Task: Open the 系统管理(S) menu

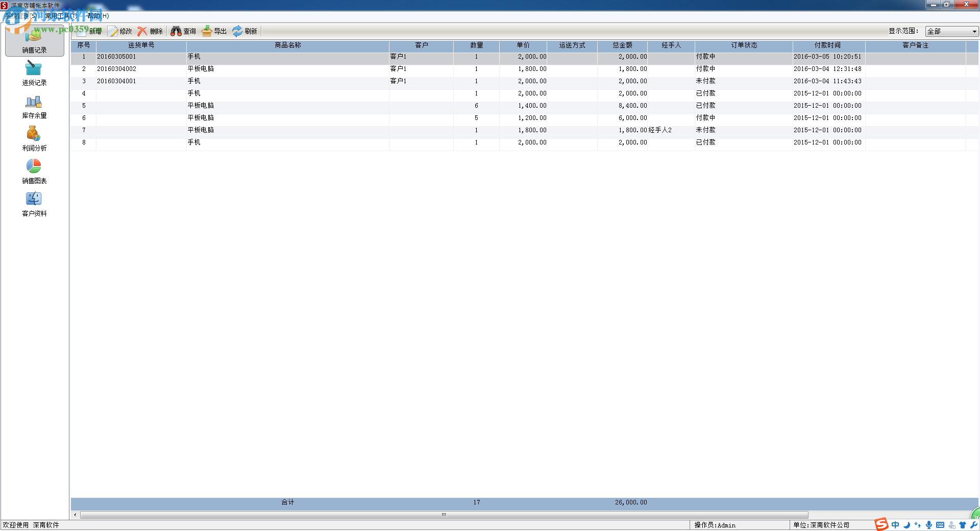Action: pos(20,16)
